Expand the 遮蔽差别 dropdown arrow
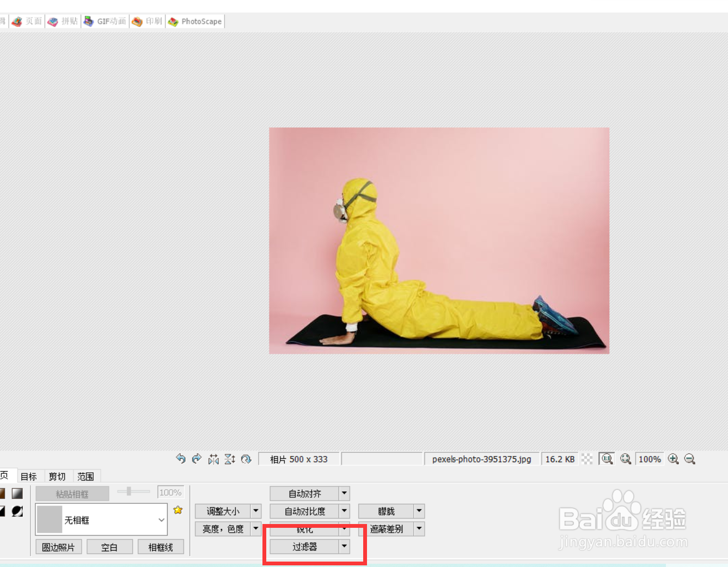Viewport: 728px width, 567px height. click(x=419, y=528)
